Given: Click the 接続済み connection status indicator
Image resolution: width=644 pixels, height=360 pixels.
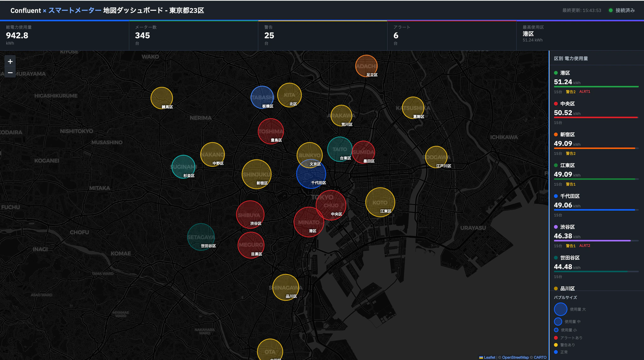Looking at the screenshot, I should (622, 10).
